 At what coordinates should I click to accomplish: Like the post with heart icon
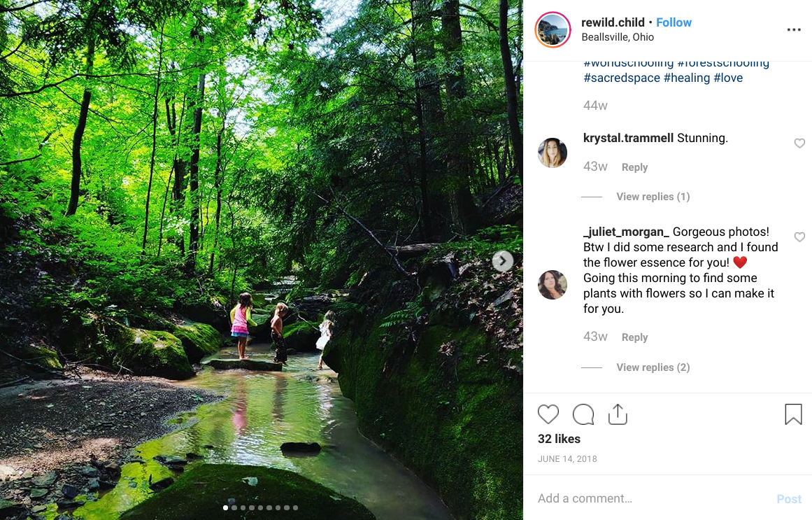[548, 415]
